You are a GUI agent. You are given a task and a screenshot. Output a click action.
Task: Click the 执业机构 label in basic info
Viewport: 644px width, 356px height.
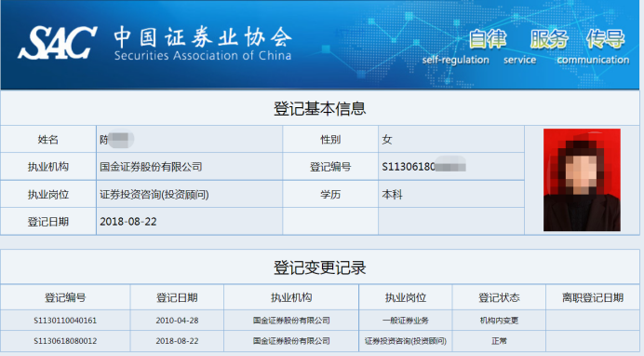pos(48,167)
